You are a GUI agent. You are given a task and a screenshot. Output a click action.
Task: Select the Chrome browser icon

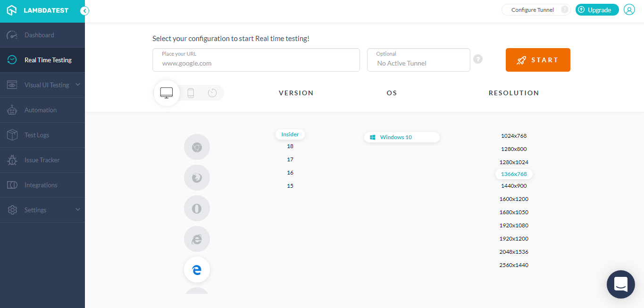(197, 147)
